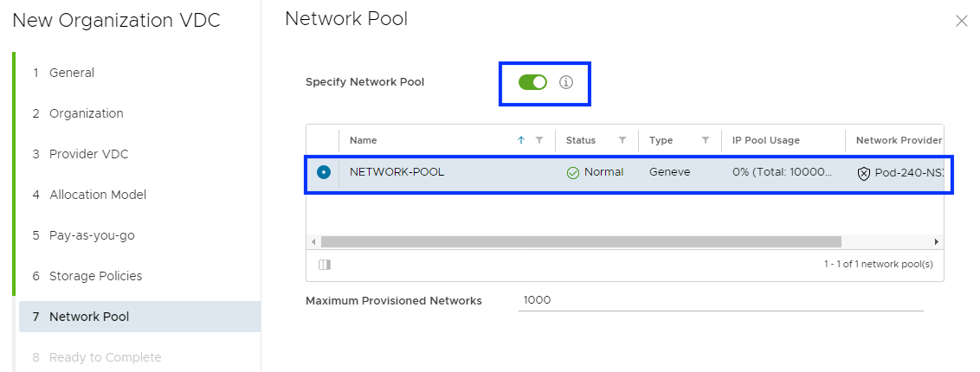Click the Network Provider column header

898,140
